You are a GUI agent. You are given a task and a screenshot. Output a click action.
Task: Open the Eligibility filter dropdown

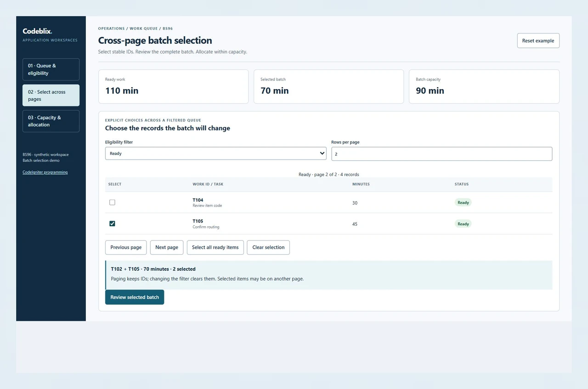point(216,154)
